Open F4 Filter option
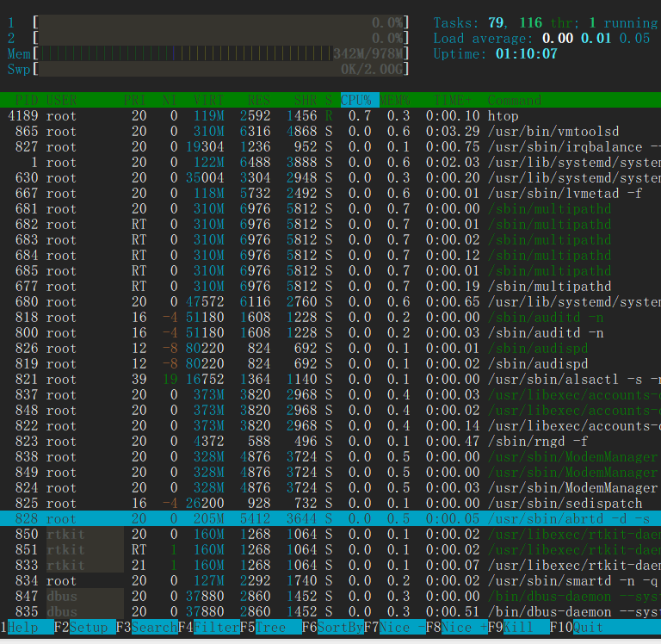The height and width of the screenshot is (644, 661). tap(209, 627)
